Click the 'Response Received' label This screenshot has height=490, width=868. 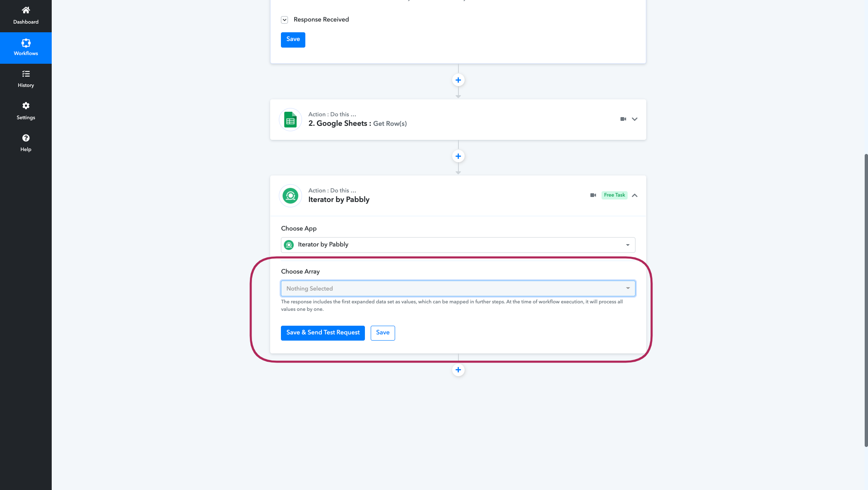(321, 20)
